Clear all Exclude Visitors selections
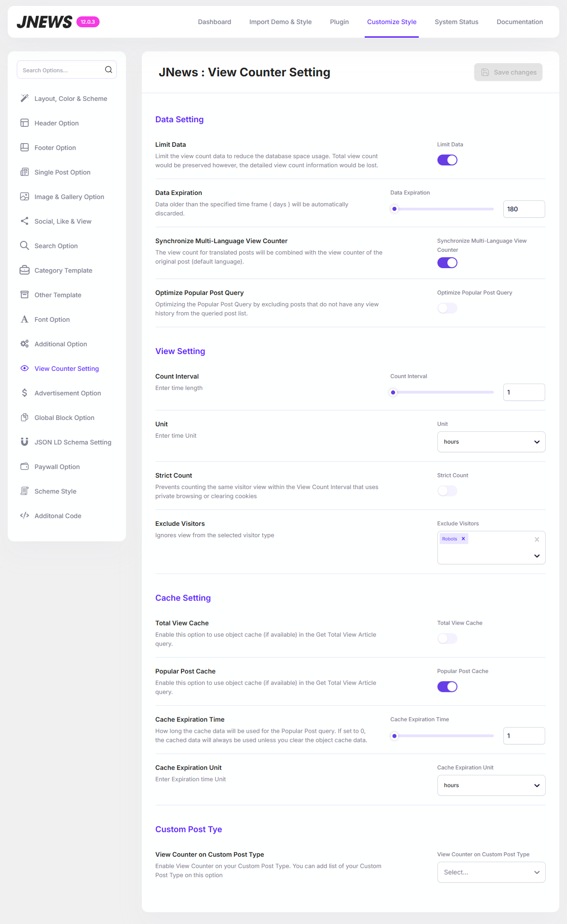The image size is (567, 924). [537, 539]
